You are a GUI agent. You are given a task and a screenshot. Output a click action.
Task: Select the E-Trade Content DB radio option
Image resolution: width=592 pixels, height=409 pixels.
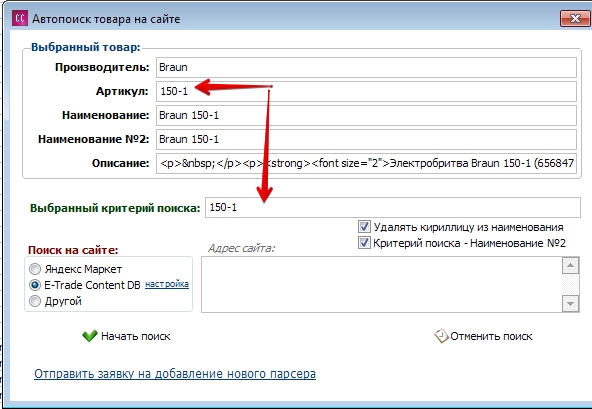click(35, 285)
